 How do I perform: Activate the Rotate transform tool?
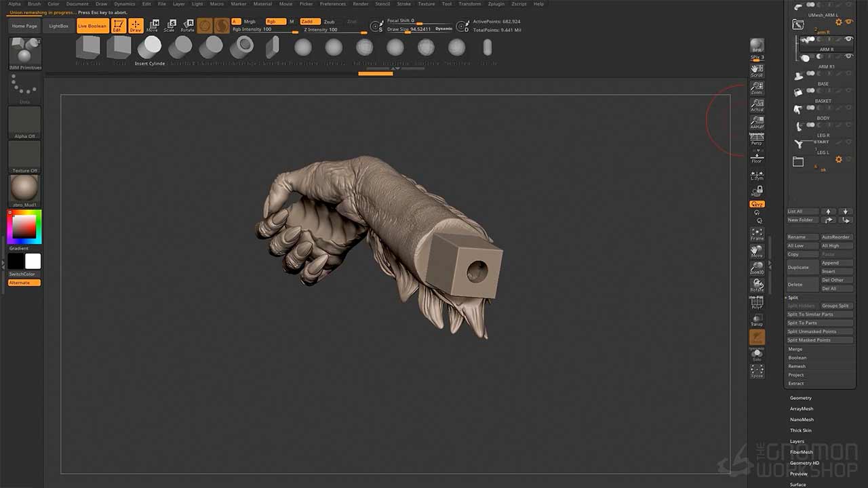[x=187, y=26]
